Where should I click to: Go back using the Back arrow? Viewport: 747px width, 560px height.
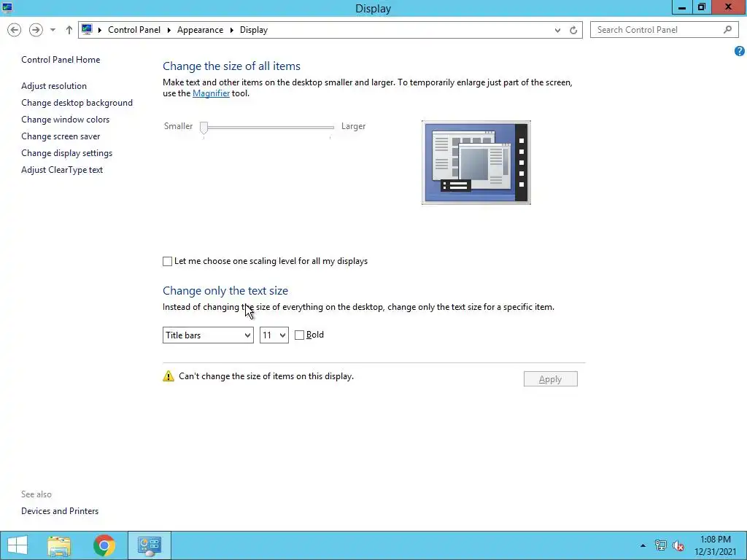click(15, 29)
